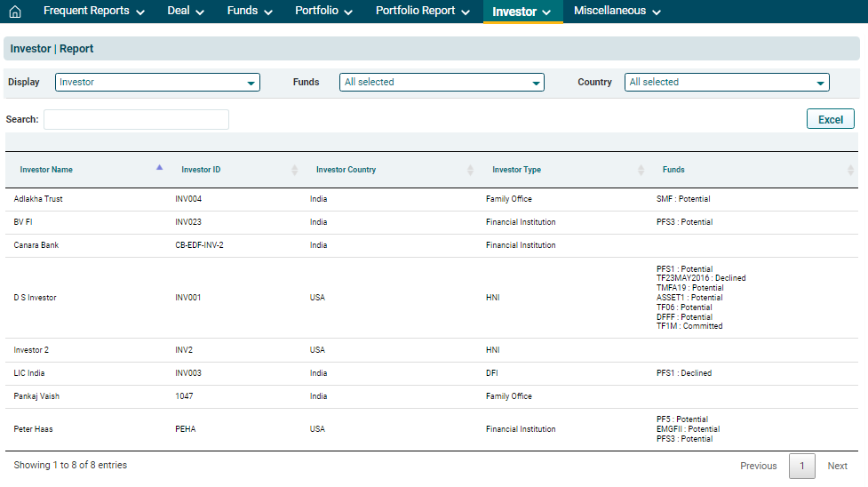The width and height of the screenshot is (868, 487).
Task: Open the Country filter dropdown
Action: click(727, 83)
